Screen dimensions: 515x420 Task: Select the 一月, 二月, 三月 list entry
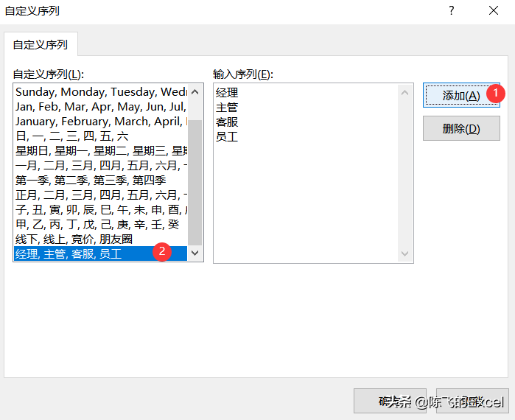click(x=100, y=166)
